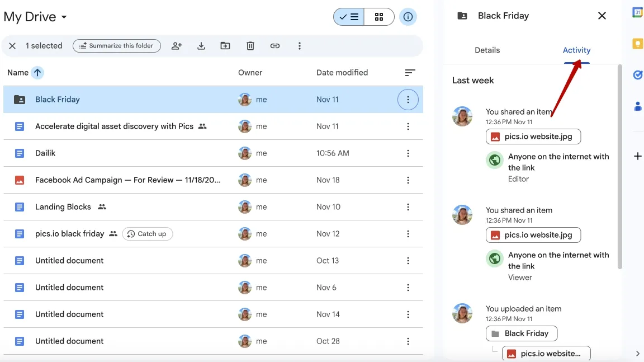Open more options for the Black Friday row
The image size is (644, 362).
(x=408, y=99)
